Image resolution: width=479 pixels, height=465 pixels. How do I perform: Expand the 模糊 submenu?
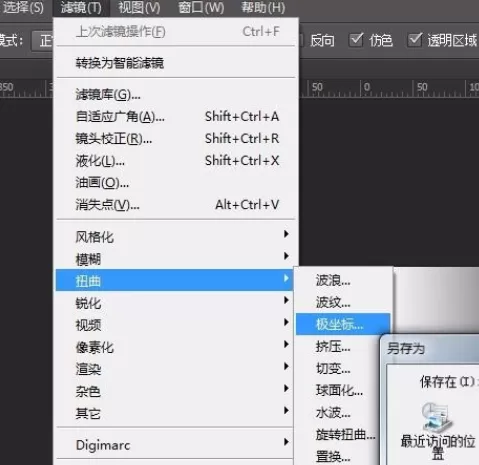(x=176, y=258)
